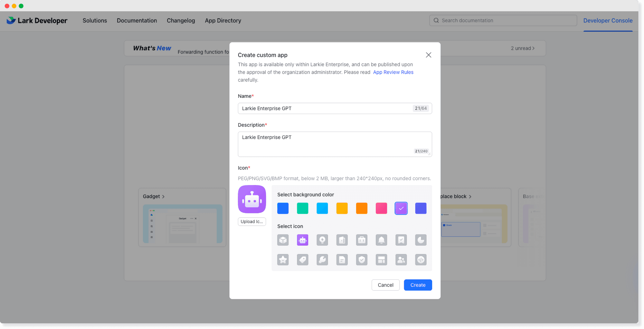Screen dimensions: 644x329
Task: Expand the 2 unread notifications
Action: pyautogui.click(x=522, y=48)
